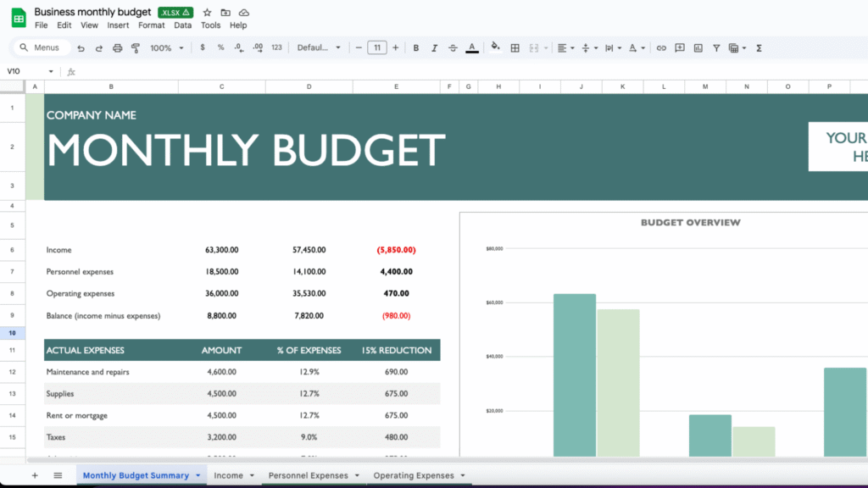This screenshot has height=488, width=868.
Task: Open the Format menu
Action: point(152,25)
